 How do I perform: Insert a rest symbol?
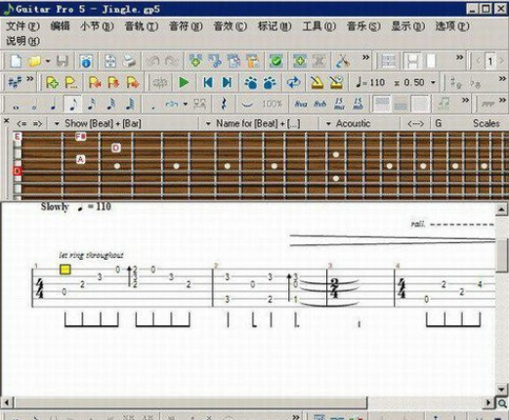tap(224, 105)
